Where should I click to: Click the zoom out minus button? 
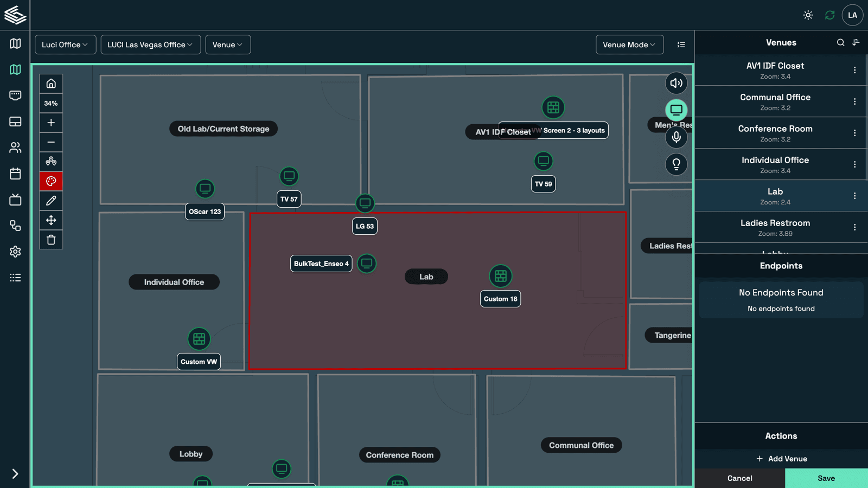(51, 142)
